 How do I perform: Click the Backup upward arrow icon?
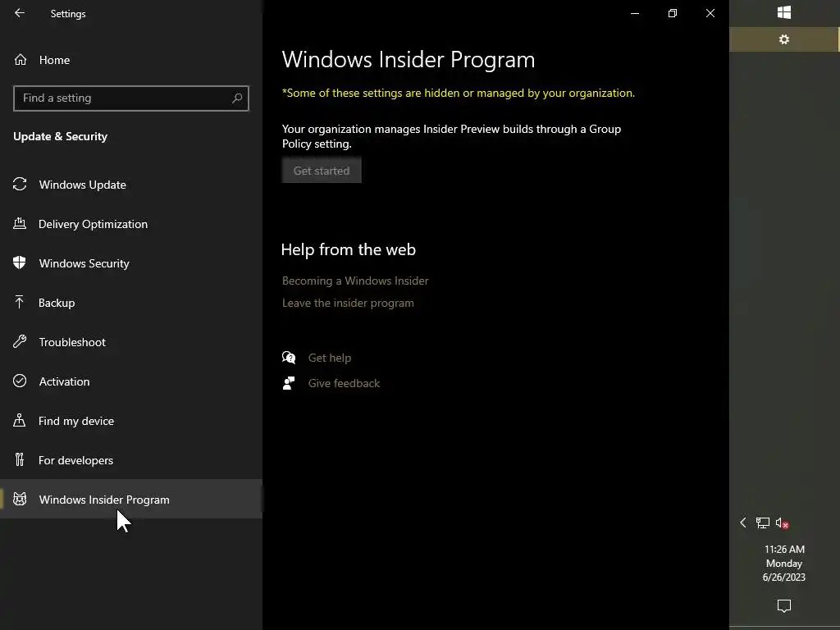pos(20,302)
